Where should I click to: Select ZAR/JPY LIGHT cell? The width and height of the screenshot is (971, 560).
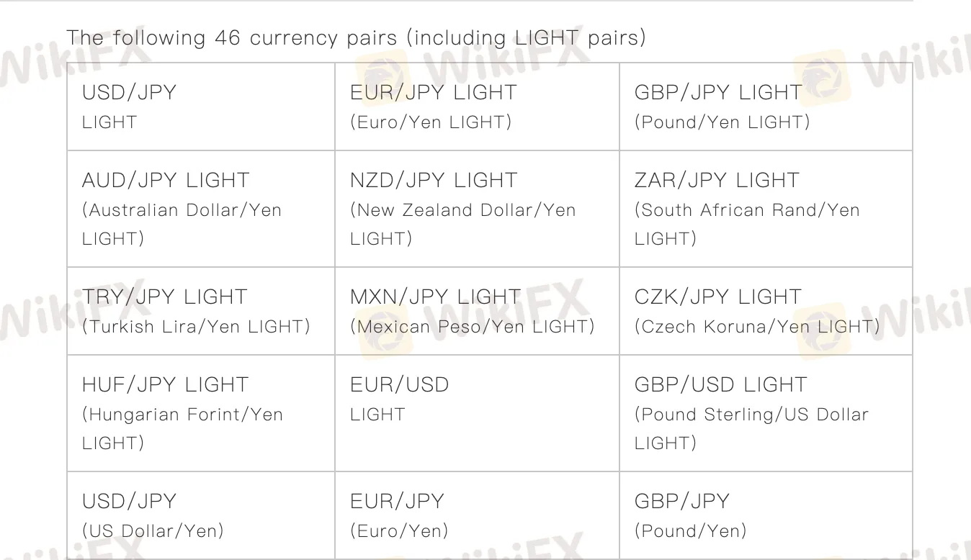coord(766,209)
